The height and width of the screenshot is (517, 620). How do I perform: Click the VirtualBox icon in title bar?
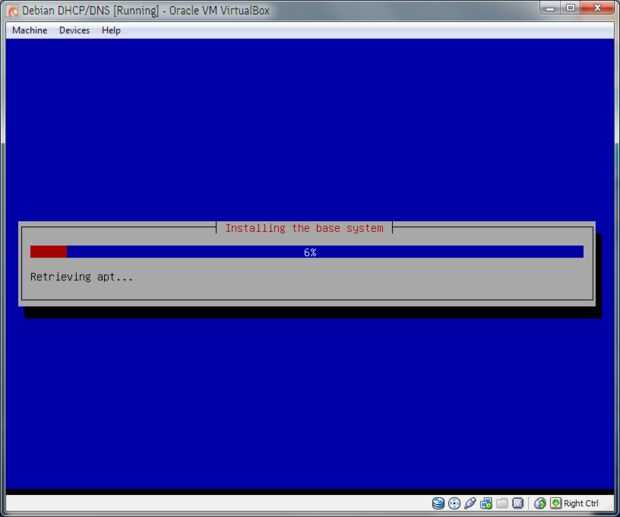[13, 11]
